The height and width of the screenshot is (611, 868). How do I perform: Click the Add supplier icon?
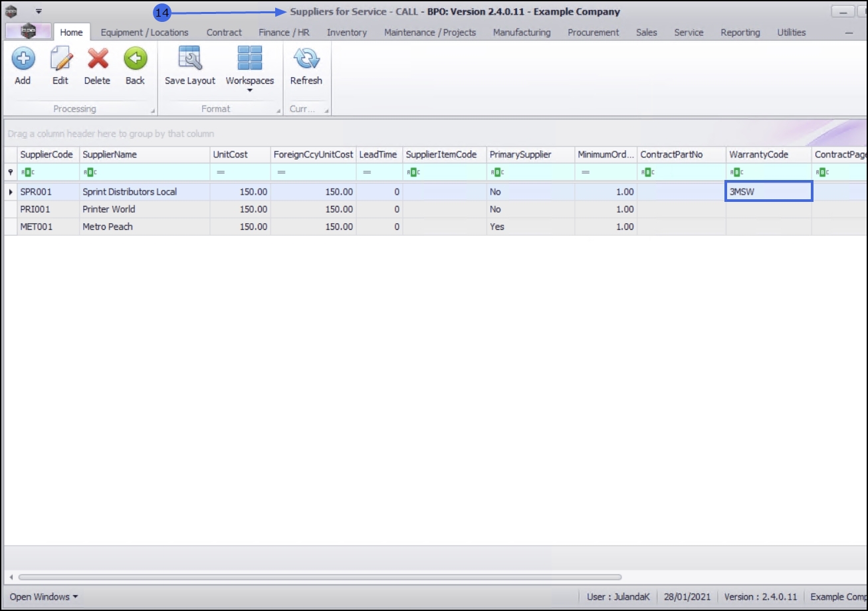point(23,59)
